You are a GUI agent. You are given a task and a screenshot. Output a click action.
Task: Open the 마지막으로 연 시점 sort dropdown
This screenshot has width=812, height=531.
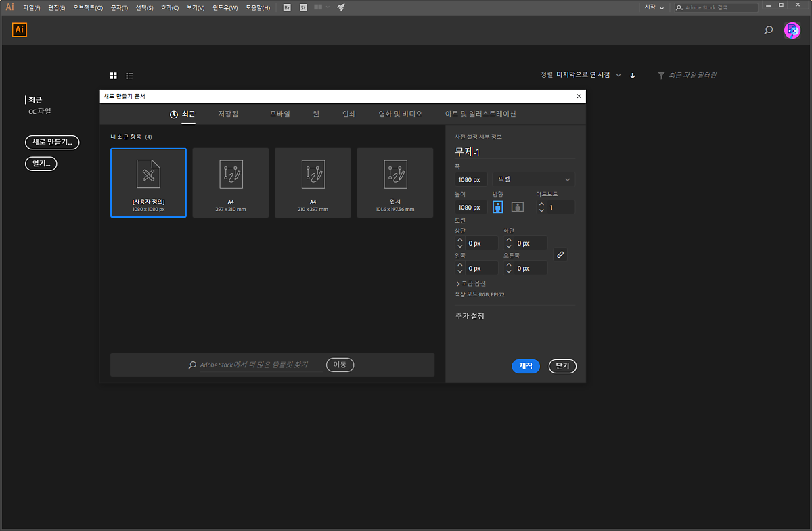coord(588,75)
